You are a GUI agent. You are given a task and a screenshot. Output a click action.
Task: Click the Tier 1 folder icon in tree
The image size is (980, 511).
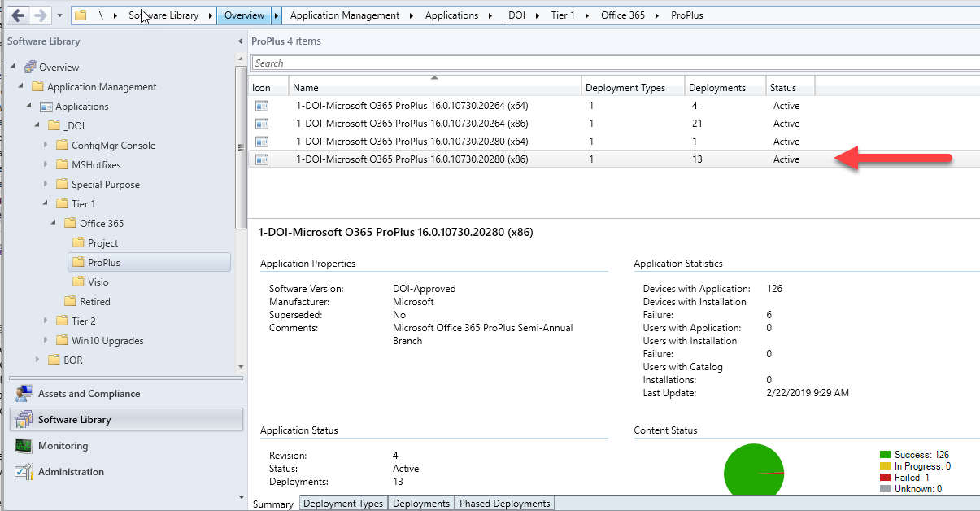tap(63, 203)
